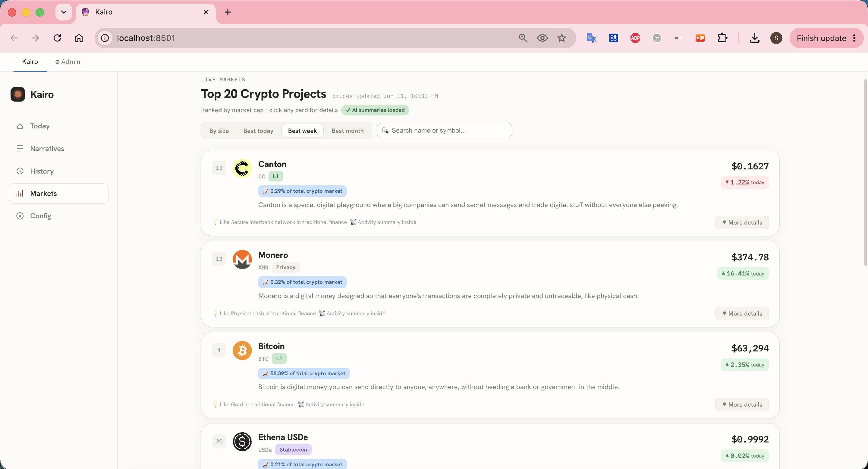Viewport: 868px width, 469px height.
Task: Click Monero's 16.41% today change
Action: [743, 274]
